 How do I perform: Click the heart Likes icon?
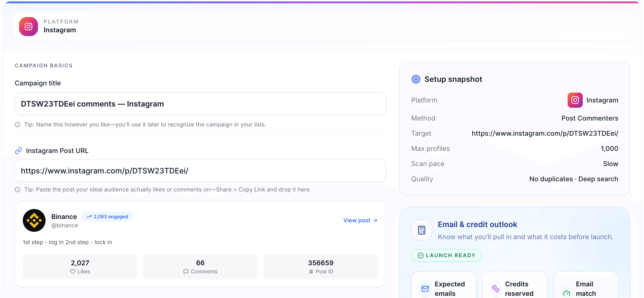[73, 271]
